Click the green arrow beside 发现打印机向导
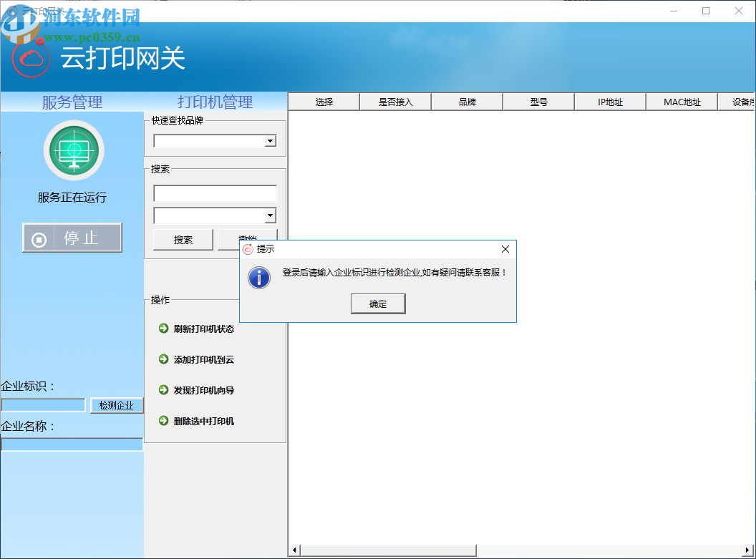 (163, 390)
